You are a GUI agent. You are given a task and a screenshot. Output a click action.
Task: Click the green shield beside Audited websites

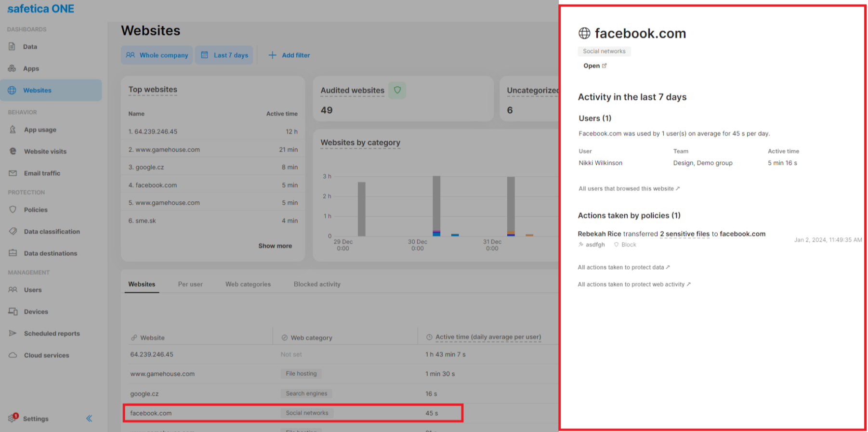pos(397,90)
